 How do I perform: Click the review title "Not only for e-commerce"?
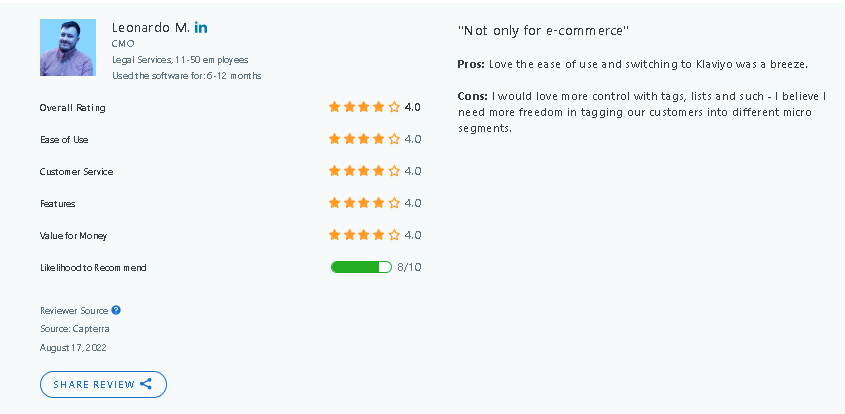coord(543,31)
